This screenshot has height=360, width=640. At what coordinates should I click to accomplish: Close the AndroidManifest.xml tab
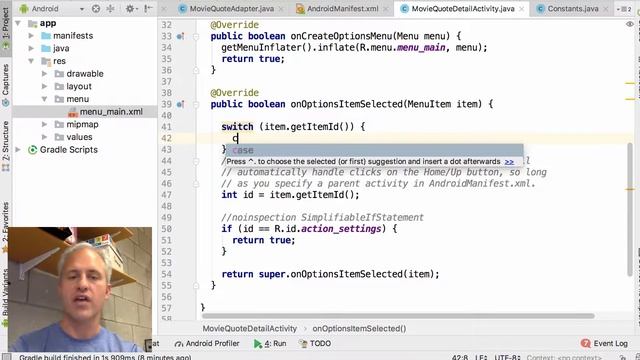coord(386,9)
